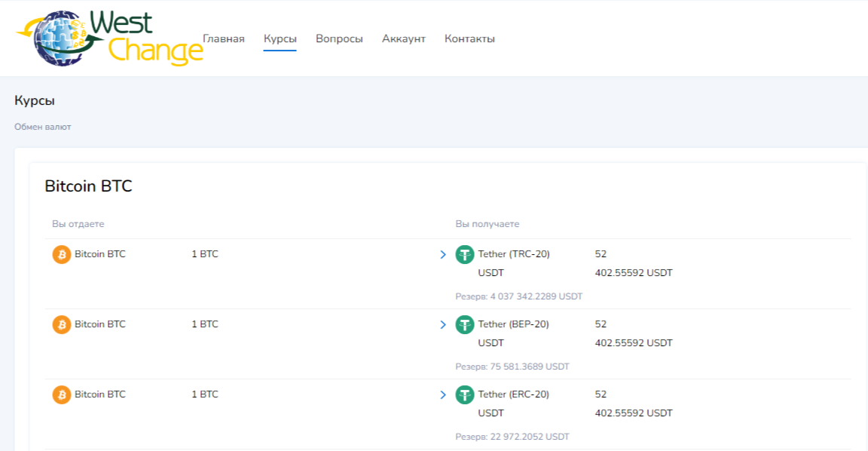This screenshot has width=868, height=451.
Task: Click Bitcoin icon in Tether (ERC-20) row
Action: [x=62, y=395]
